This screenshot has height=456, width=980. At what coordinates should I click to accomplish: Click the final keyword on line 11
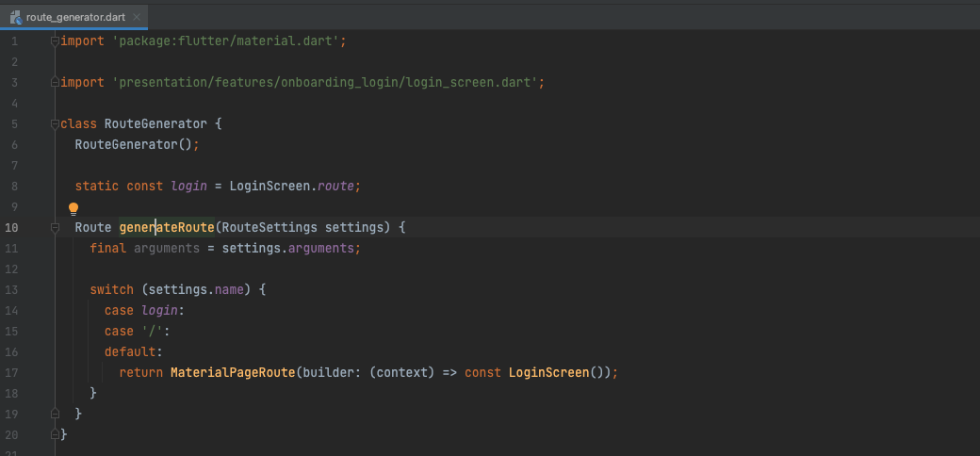[108, 248]
